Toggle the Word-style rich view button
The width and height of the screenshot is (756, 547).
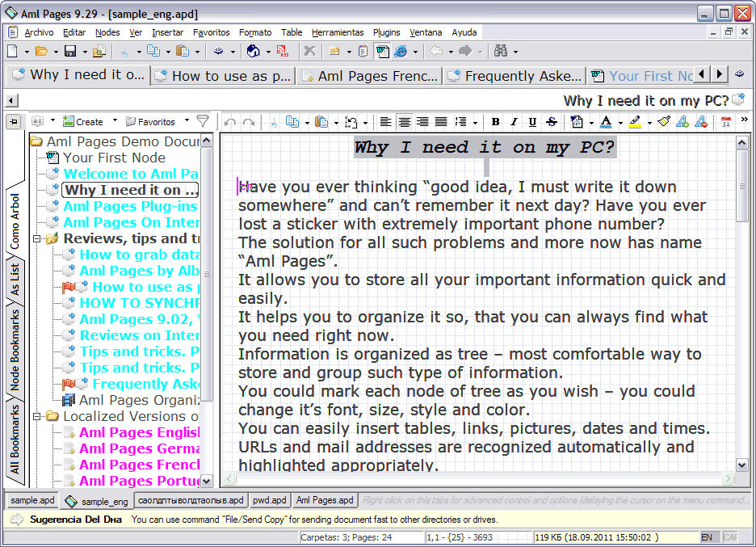(383, 51)
